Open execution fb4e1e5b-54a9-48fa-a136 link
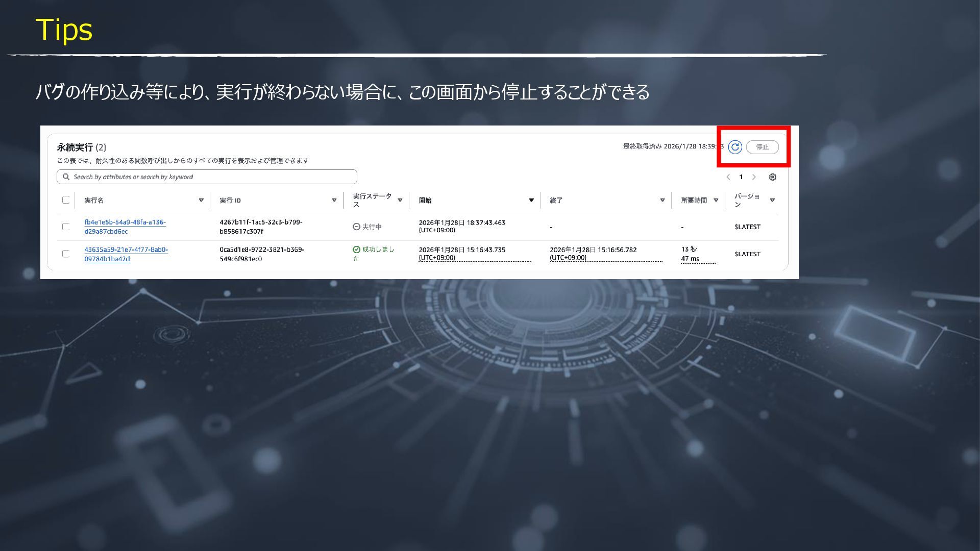The image size is (980, 551). [125, 222]
